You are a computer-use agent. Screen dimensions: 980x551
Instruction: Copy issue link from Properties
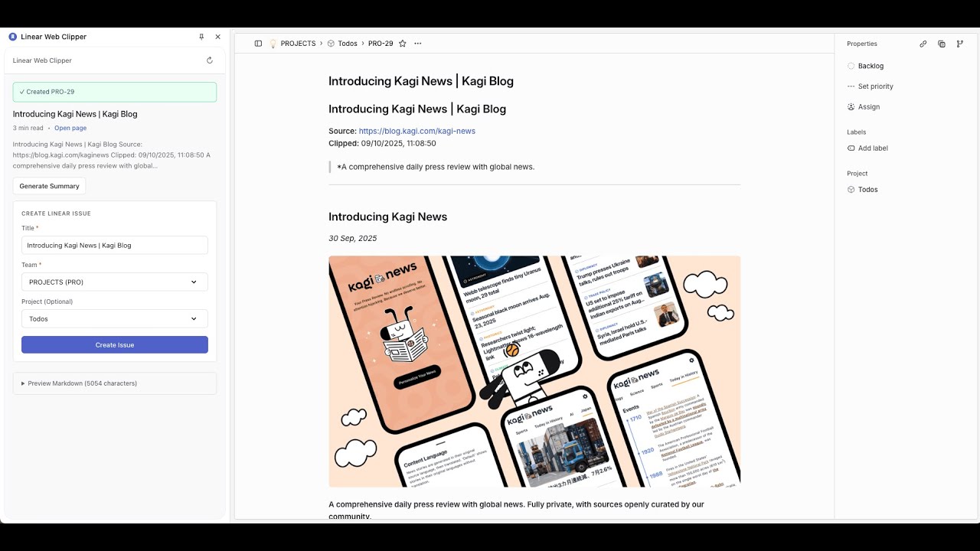pyautogui.click(x=923, y=44)
